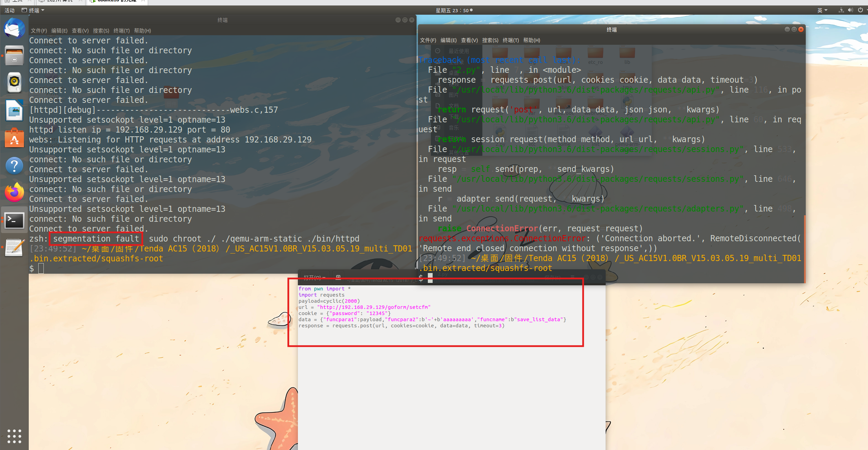Close the ubuntu18 VM tab

pyautogui.click(x=143, y=1)
